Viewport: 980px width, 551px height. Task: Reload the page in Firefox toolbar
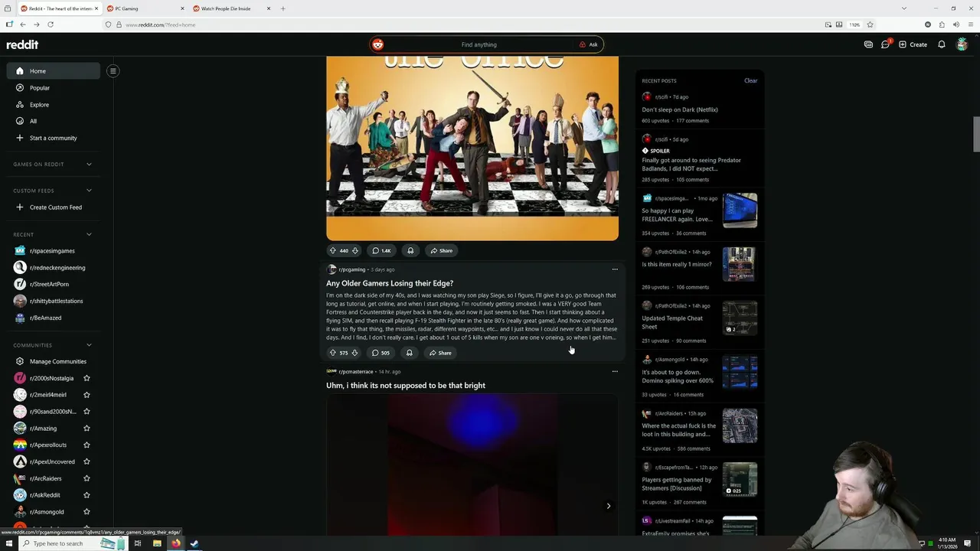(x=51, y=24)
